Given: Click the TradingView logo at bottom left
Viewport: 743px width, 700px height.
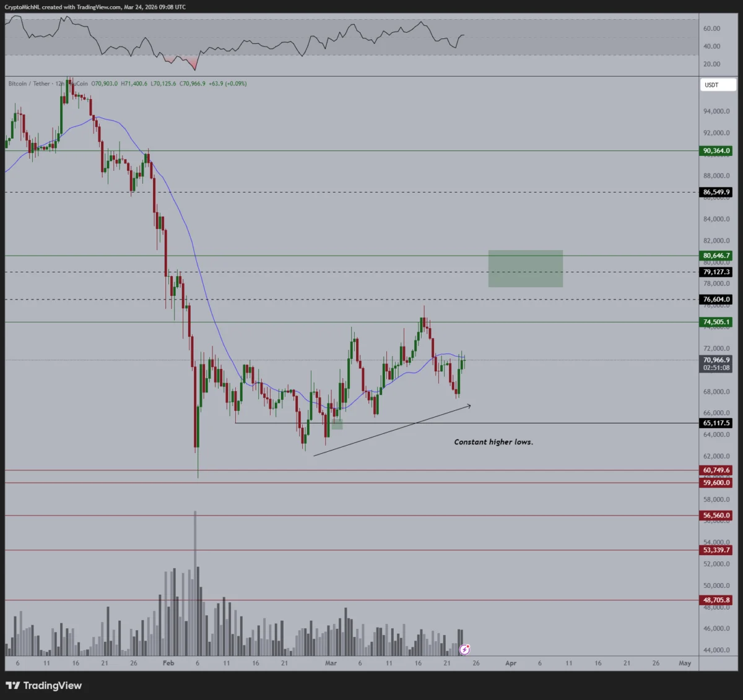Looking at the screenshot, I should (x=43, y=686).
